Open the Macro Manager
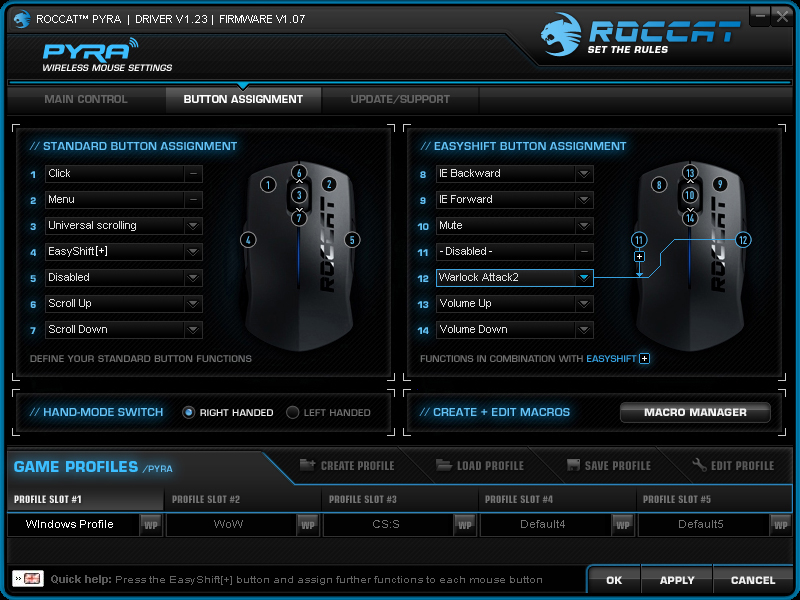The width and height of the screenshot is (800, 600). [695, 412]
